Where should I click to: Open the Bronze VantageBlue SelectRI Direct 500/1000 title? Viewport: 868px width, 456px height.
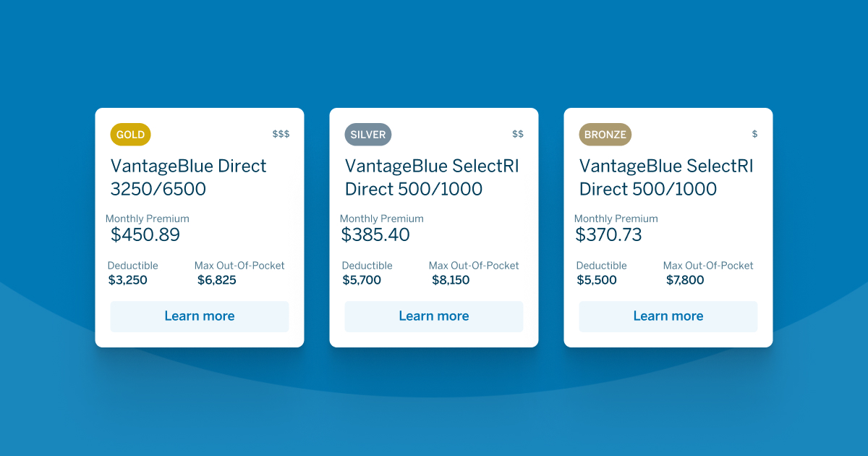(x=665, y=177)
